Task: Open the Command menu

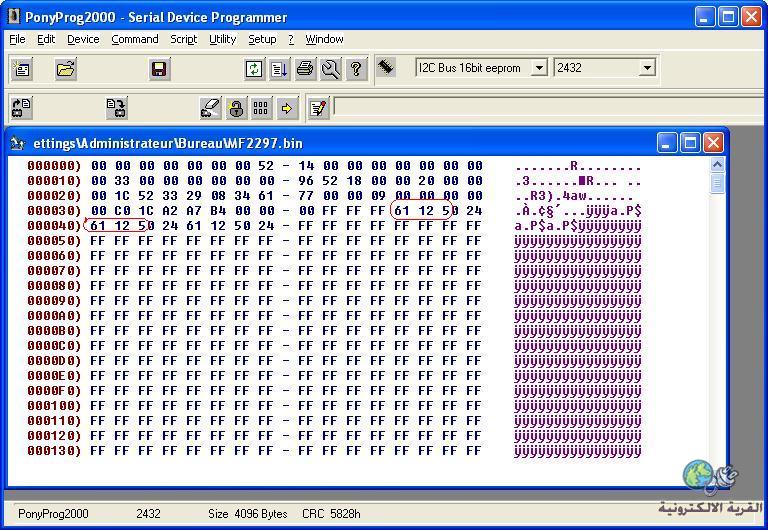Action: 135,39
